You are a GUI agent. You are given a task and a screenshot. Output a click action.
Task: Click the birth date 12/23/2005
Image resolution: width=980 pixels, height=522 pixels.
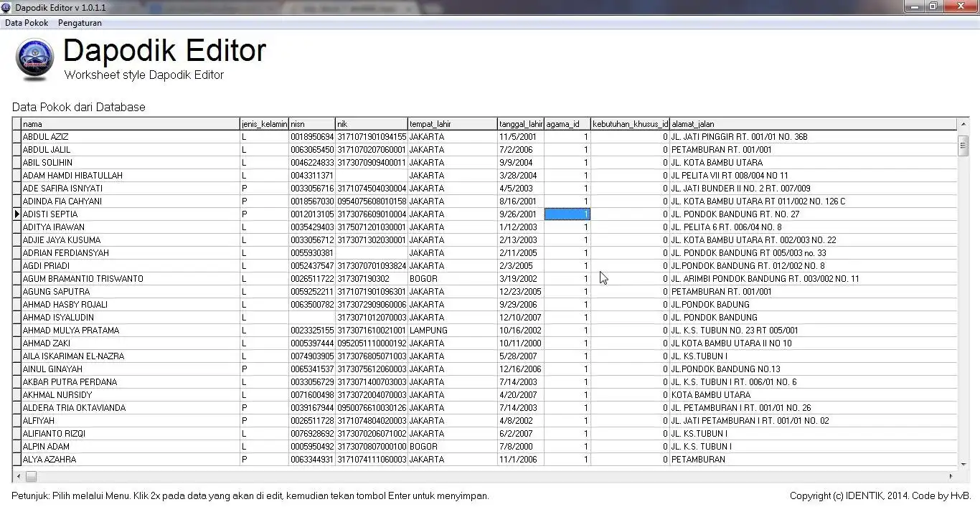(x=521, y=292)
